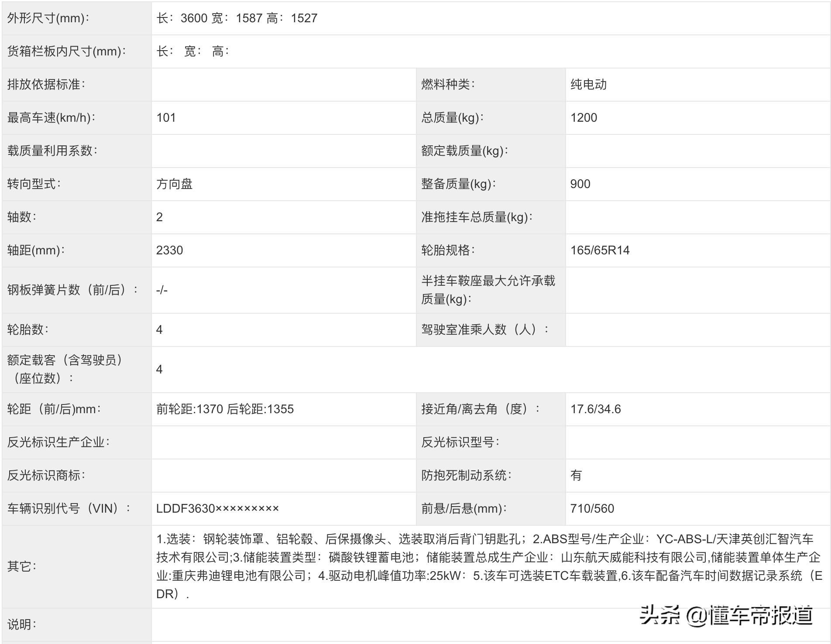This screenshot has width=831, height=644.
Task: Select the 有 value beside ABS field
Action: tap(575, 475)
